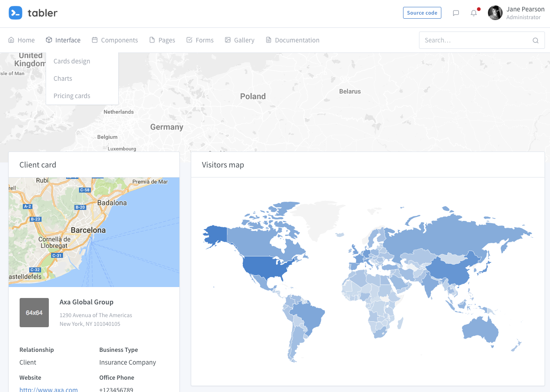Click the Source code button
This screenshot has width=550, height=392.
[x=422, y=13]
